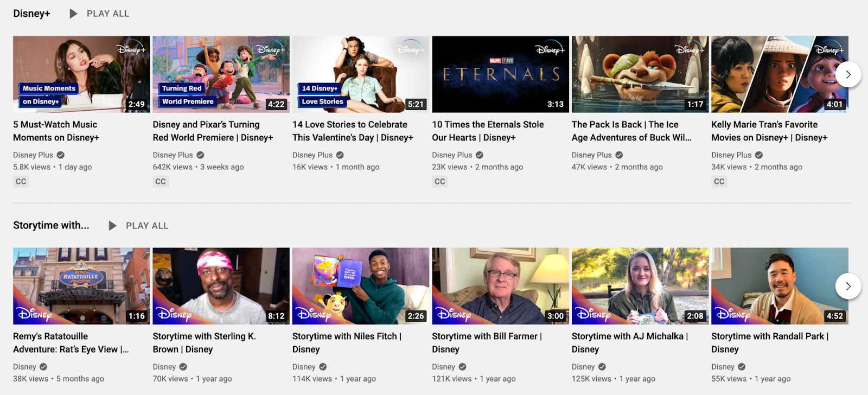The image size is (868, 395).
Task: Open Disney channel under Niles Fitch video
Action: (304, 367)
